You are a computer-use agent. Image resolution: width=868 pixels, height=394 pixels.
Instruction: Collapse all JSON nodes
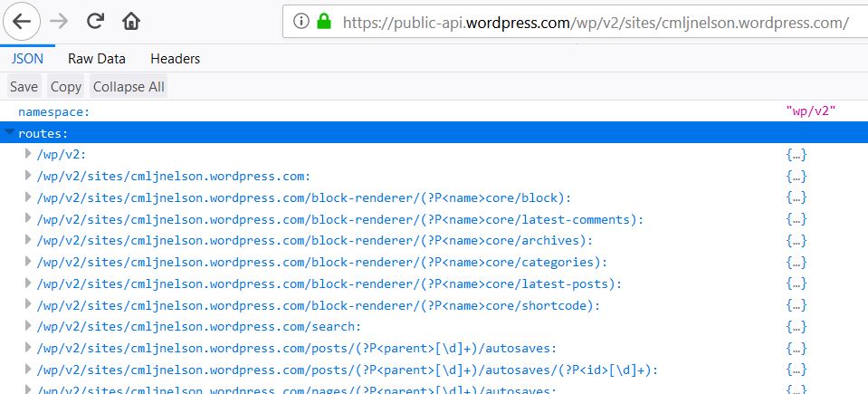[x=129, y=87]
